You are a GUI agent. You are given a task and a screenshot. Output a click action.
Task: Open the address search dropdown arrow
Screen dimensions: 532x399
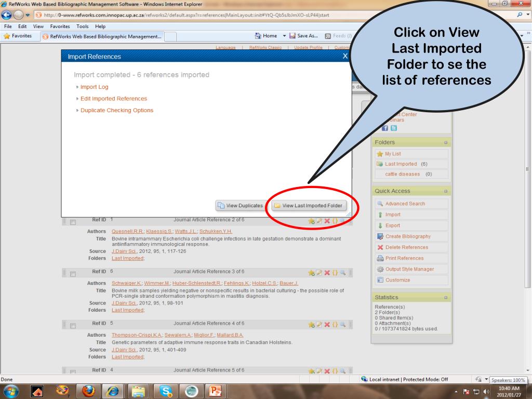[x=528, y=15]
